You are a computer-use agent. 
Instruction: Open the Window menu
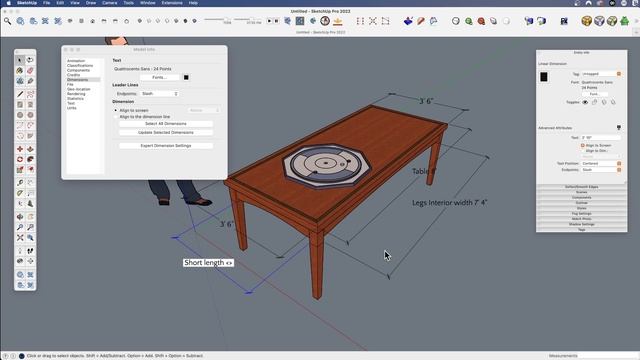147,3
